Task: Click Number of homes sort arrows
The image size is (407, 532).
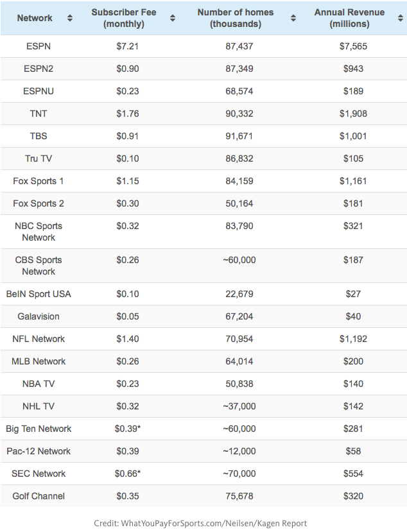Action: point(293,18)
